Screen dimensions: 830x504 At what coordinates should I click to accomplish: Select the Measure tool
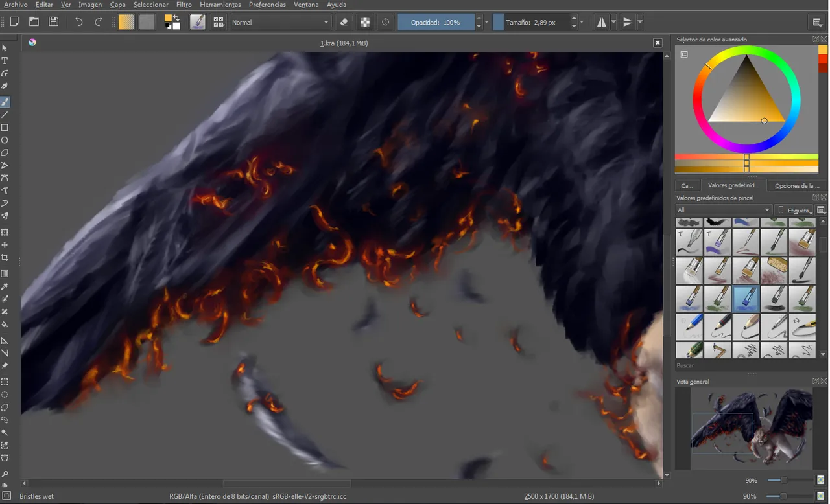[5, 353]
